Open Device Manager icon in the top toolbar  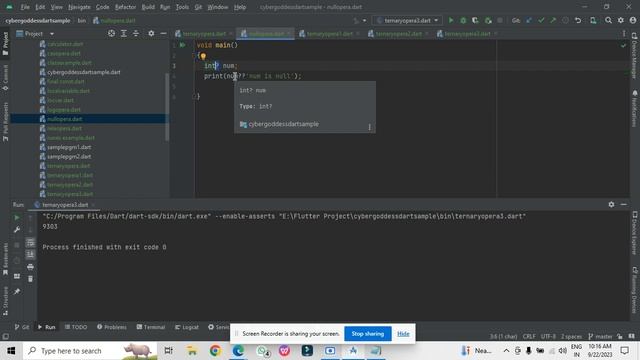pos(593,20)
